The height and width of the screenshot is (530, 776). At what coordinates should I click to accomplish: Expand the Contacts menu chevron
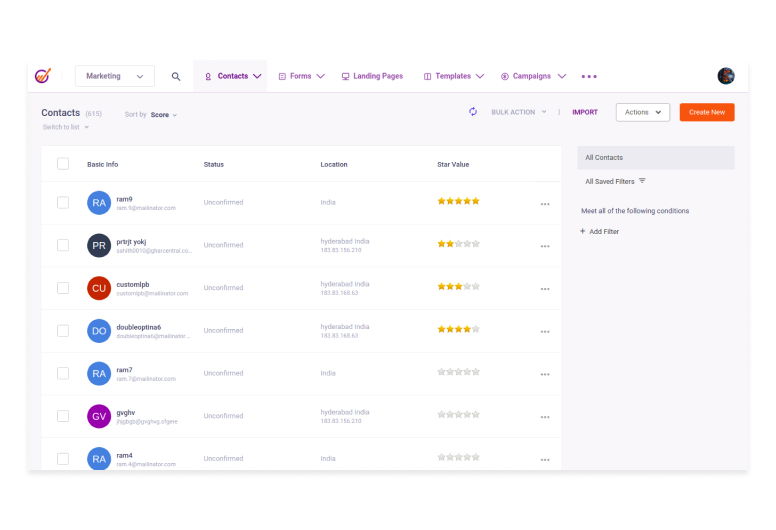257,76
